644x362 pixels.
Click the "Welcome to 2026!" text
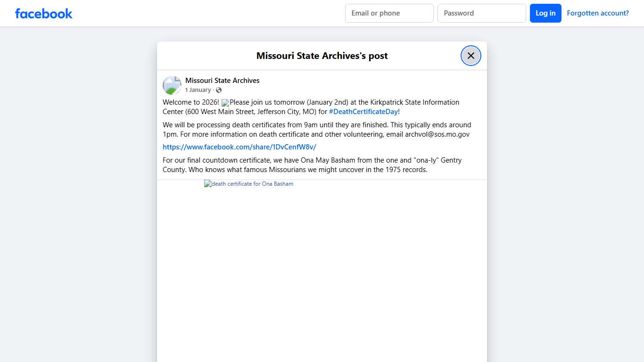(190, 102)
